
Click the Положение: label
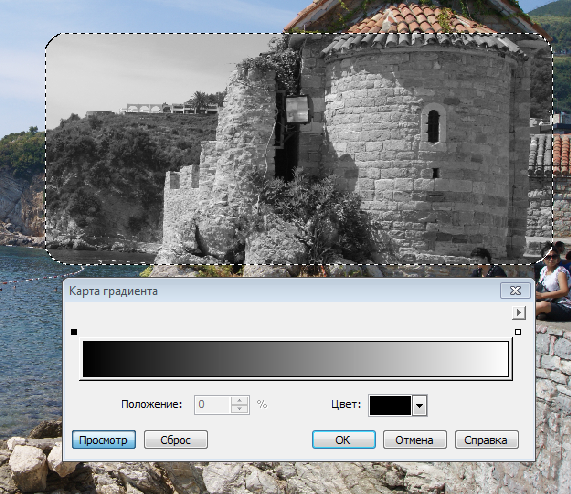(151, 404)
